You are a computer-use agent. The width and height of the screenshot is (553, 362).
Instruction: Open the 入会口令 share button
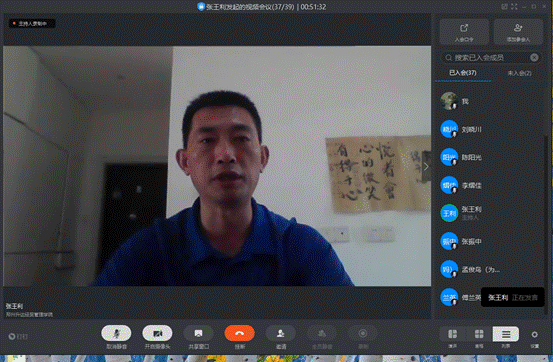click(464, 32)
